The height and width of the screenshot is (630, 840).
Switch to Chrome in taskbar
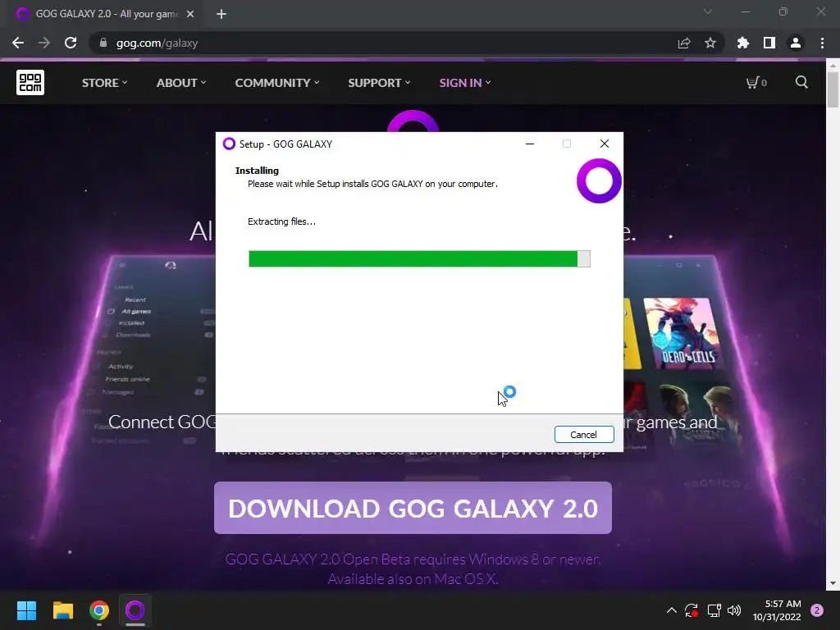pos(99,610)
